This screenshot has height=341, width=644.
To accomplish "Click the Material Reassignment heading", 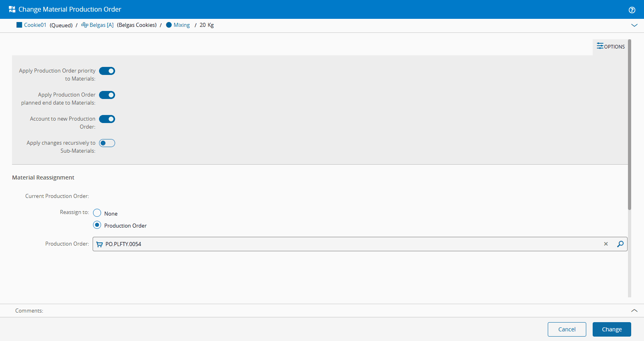I will [x=43, y=178].
